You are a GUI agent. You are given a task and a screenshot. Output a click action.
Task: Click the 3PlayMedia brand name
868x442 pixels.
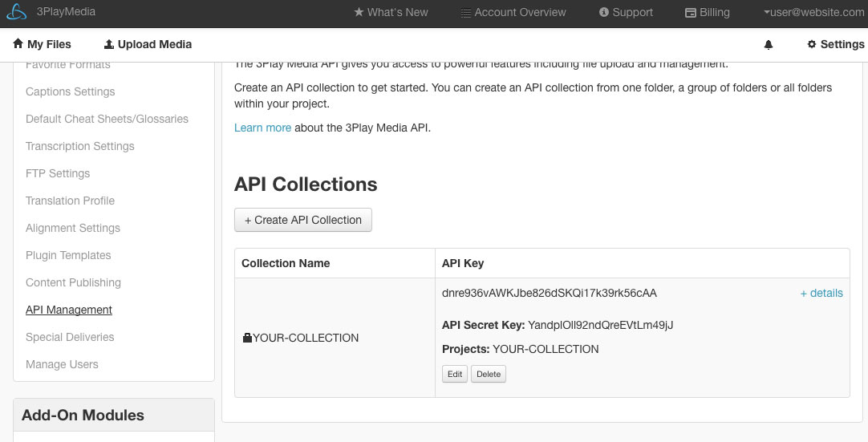[66, 11]
